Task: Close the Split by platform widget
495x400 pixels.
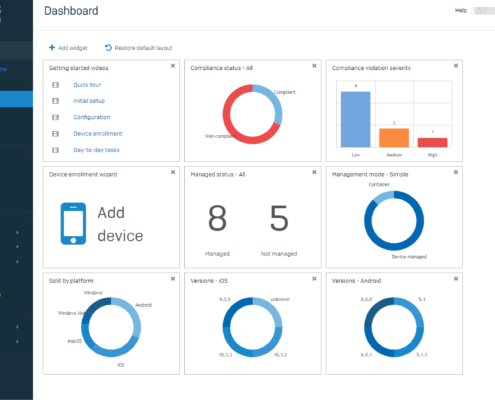Action: (173, 278)
